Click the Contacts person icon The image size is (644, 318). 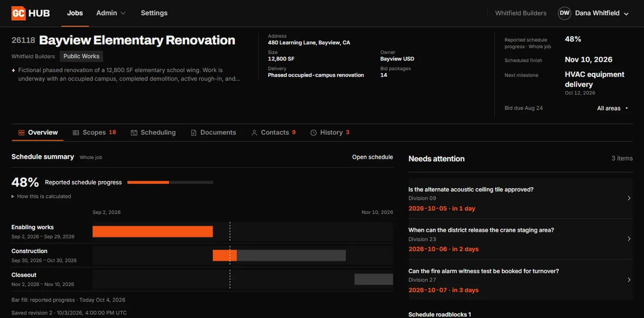coord(254,132)
